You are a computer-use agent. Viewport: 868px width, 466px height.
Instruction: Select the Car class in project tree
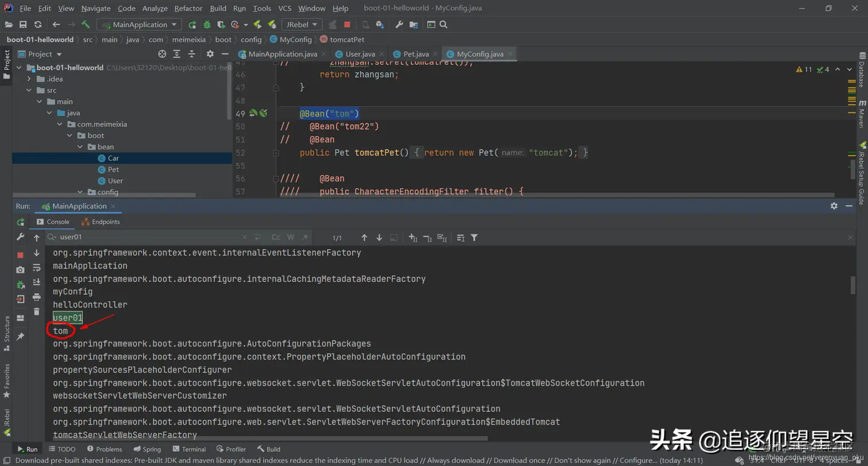click(x=113, y=158)
